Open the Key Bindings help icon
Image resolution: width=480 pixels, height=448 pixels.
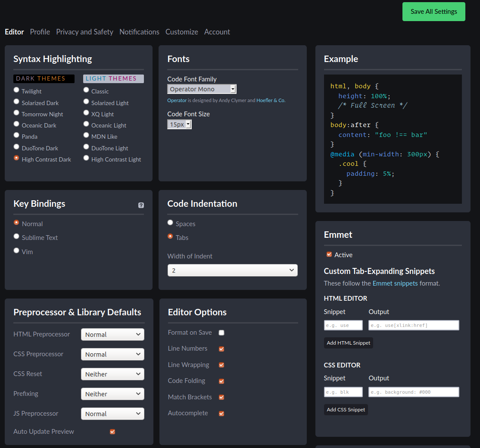(x=141, y=205)
